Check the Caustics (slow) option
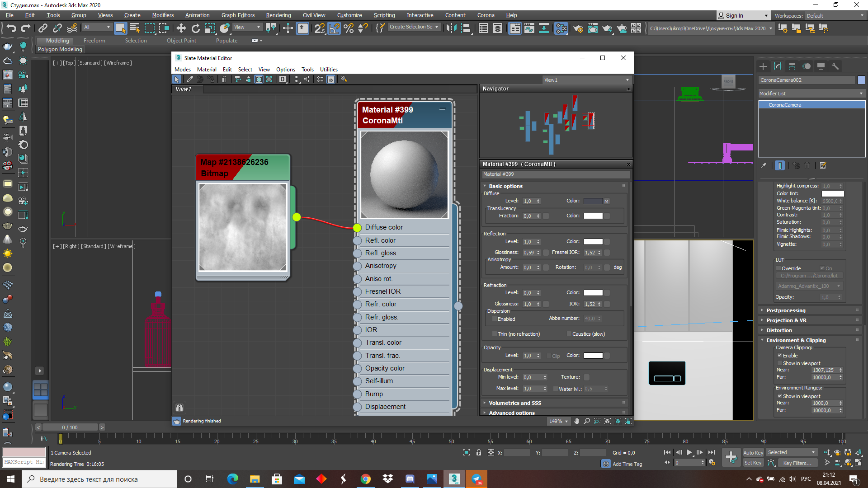This screenshot has height=488, width=868. 569,334
